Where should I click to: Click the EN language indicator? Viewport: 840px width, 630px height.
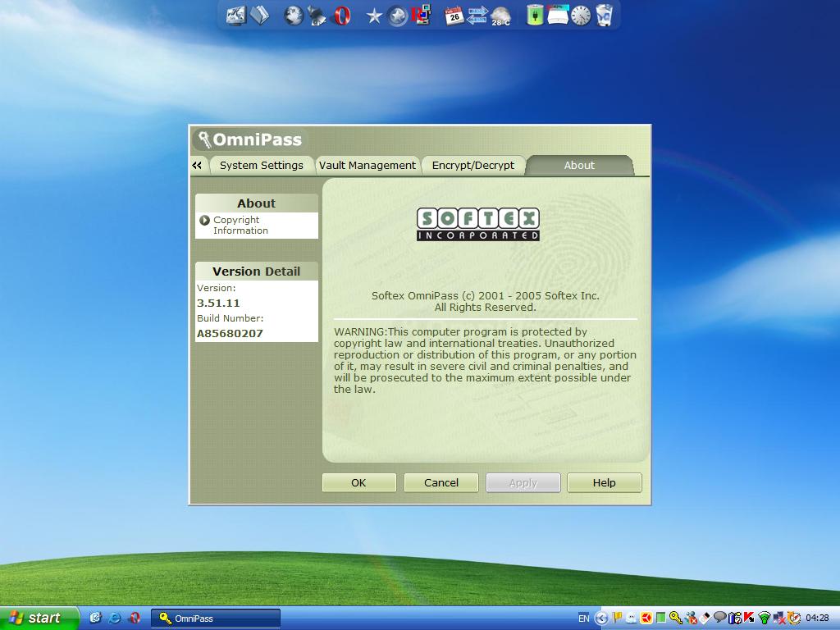pos(583,619)
